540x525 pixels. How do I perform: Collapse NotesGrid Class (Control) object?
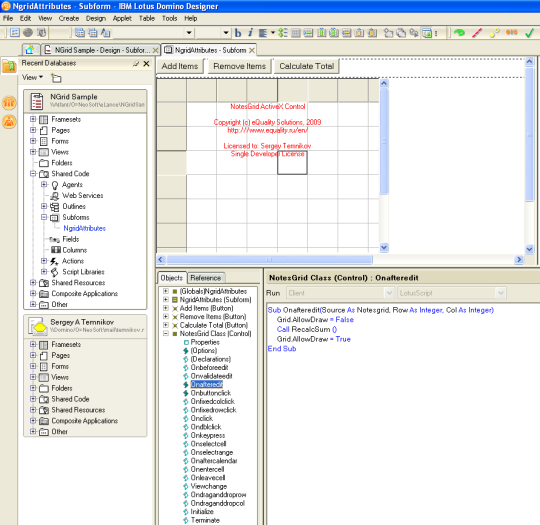[x=166, y=333]
